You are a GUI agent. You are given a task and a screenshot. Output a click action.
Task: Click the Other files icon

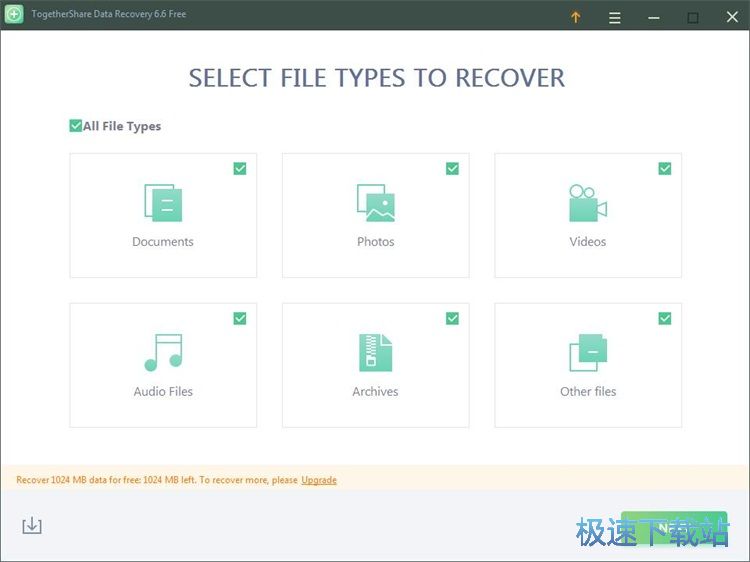coord(588,353)
